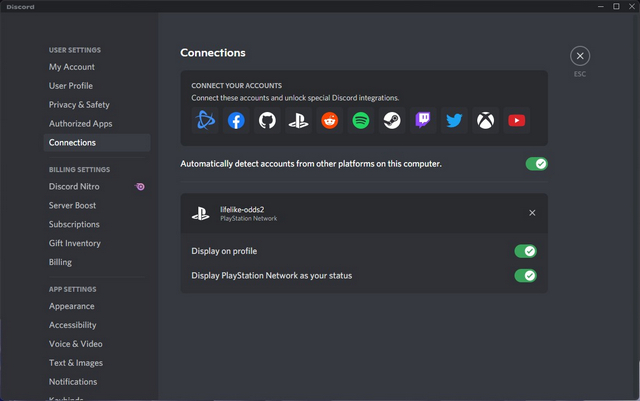
Task: Toggle off Display on profile
Action: point(525,251)
